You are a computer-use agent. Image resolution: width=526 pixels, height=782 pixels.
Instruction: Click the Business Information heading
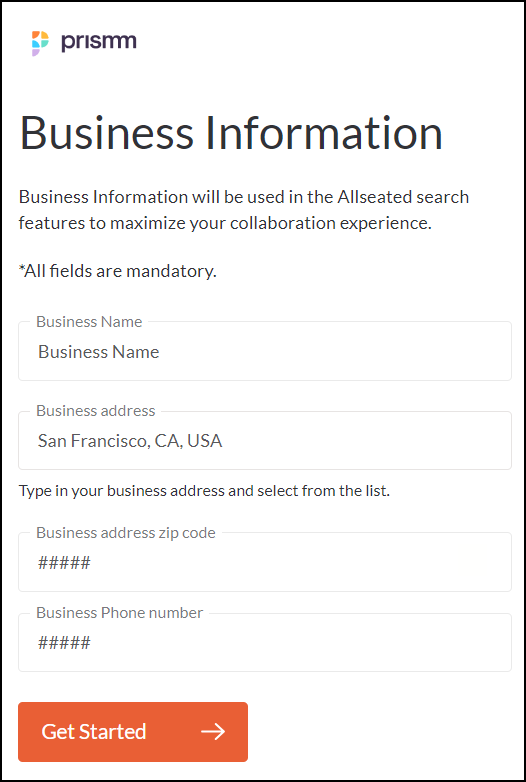tap(231, 133)
